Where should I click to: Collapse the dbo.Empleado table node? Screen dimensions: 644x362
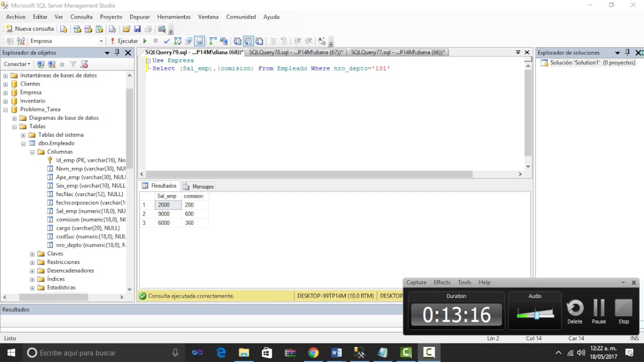coord(24,143)
